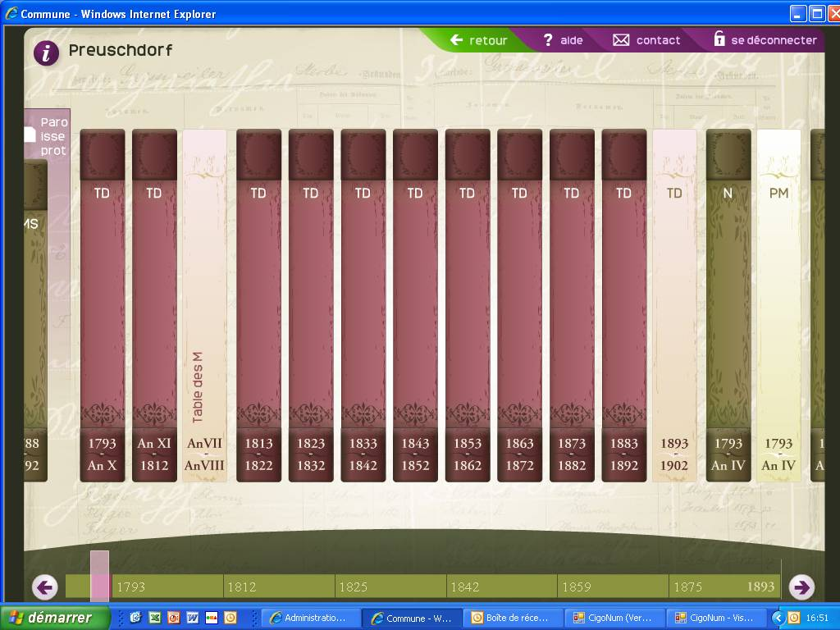Open the light TD register 1893 - 1902

674,305
